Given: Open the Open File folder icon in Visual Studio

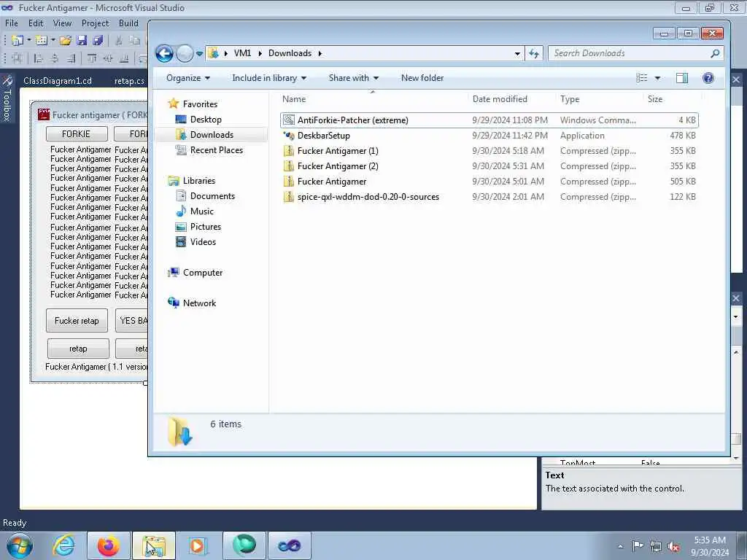Looking at the screenshot, I should coord(66,41).
